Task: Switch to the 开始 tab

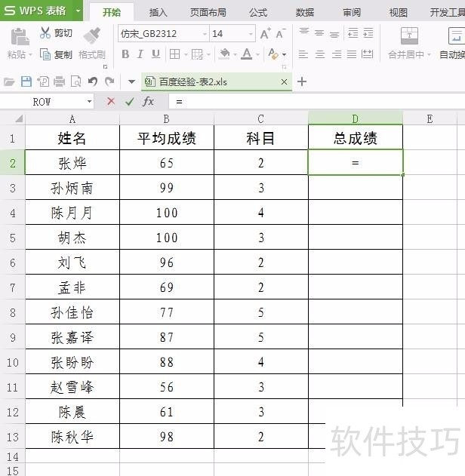Action: point(112,12)
